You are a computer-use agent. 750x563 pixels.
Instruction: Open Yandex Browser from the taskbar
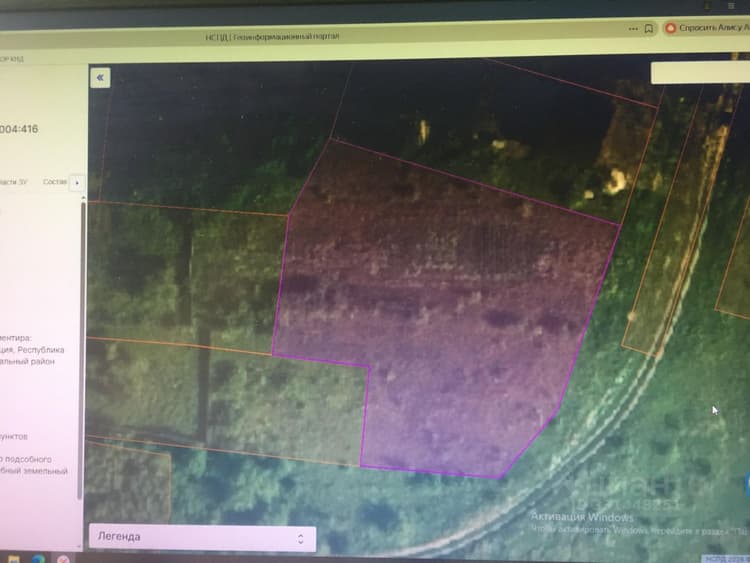click(x=63, y=559)
